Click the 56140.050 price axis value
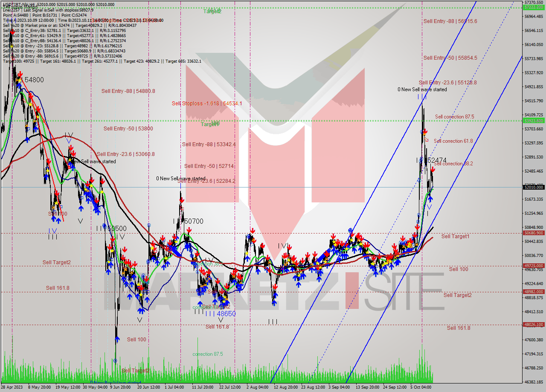This screenshot has width=546, height=392. click(x=534, y=45)
